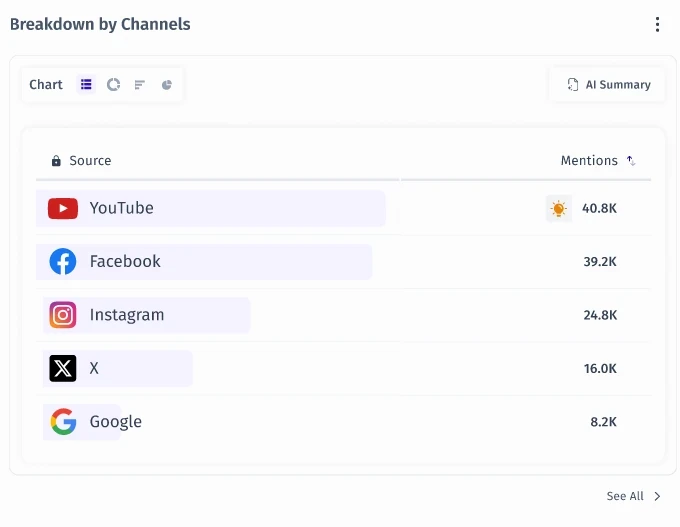Open the AI Summary button
Viewport: 680px width, 527px height.
tap(608, 84)
